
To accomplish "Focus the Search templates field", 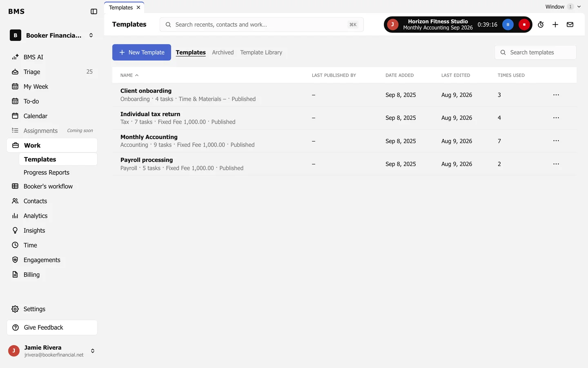I will click(x=535, y=52).
